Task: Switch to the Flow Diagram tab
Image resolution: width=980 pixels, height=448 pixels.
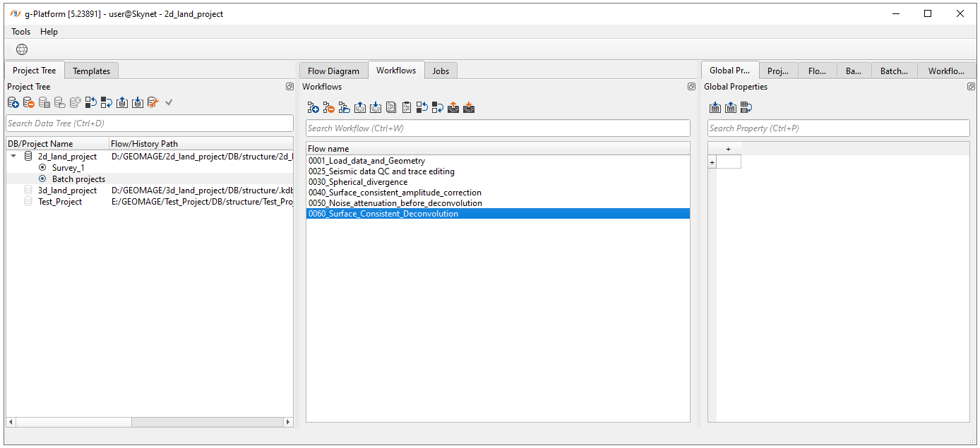Action: pos(333,71)
